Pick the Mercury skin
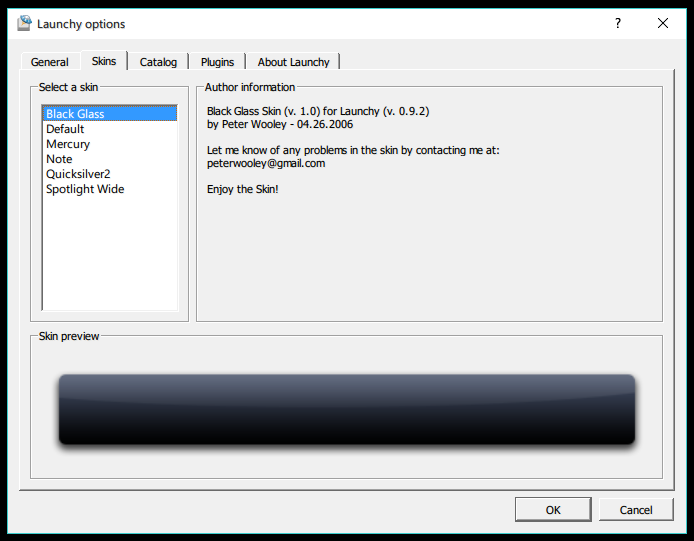Image resolution: width=694 pixels, height=541 pixels. click(x=68, y=144)
